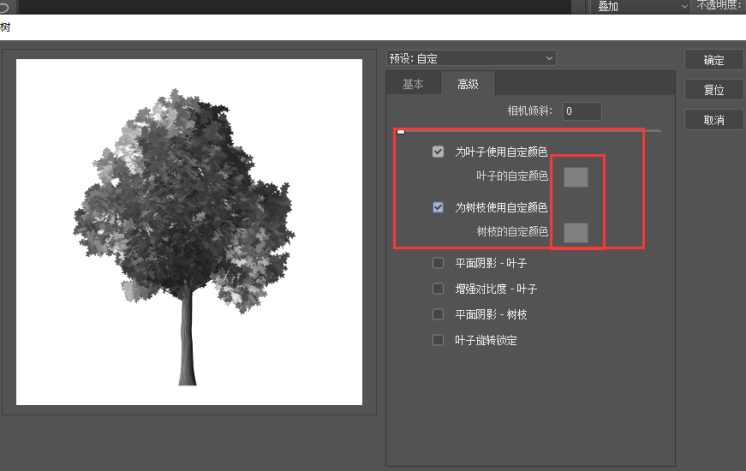Toggle 为叶子使用自定颜色 checkbox

pyautogui.click(x=438, y=152)
